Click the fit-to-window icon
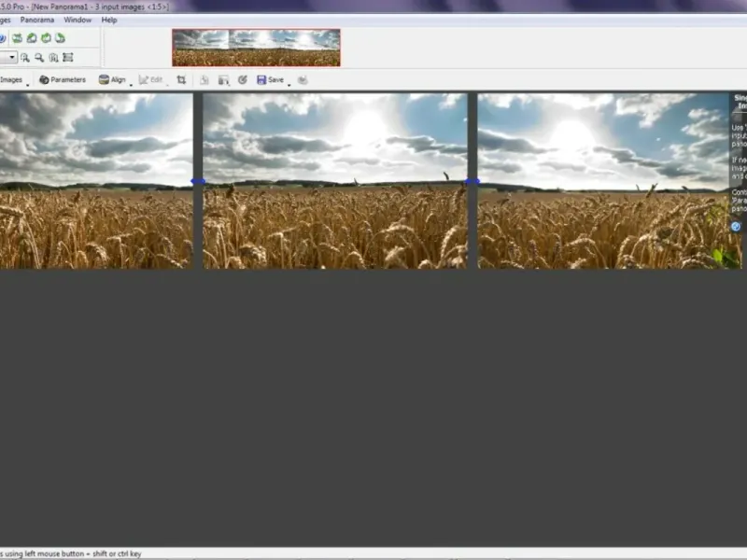The height and width of the screenshot is (560, 747). point(68,58)
